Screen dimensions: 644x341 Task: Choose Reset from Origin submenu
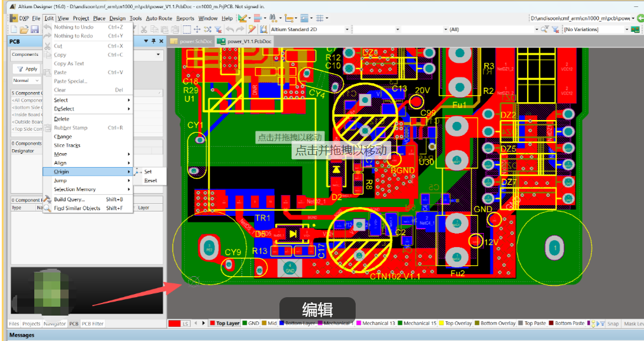click(x=150, y=180)
